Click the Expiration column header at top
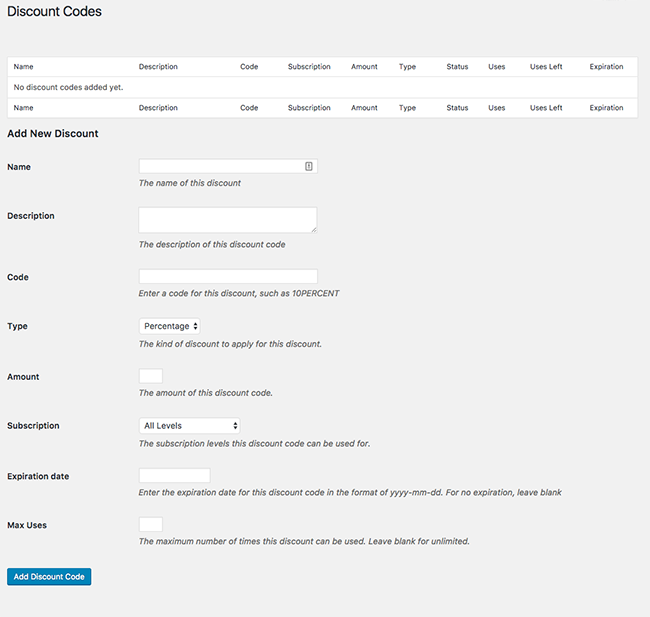This screenshot has width=650, height=617. point(606,67)
